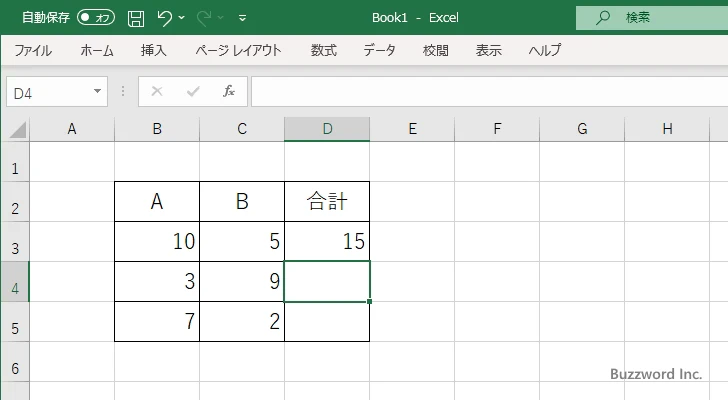Viewport: 728px width, 400px height.
Task: Select column B header
Action: 157,129
